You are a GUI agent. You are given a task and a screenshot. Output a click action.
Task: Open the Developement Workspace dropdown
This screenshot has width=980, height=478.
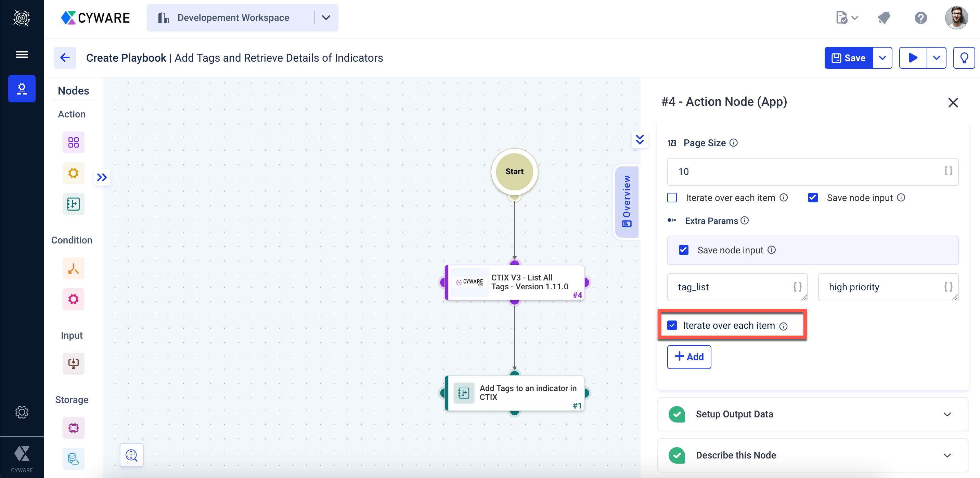tap(326, 18)
